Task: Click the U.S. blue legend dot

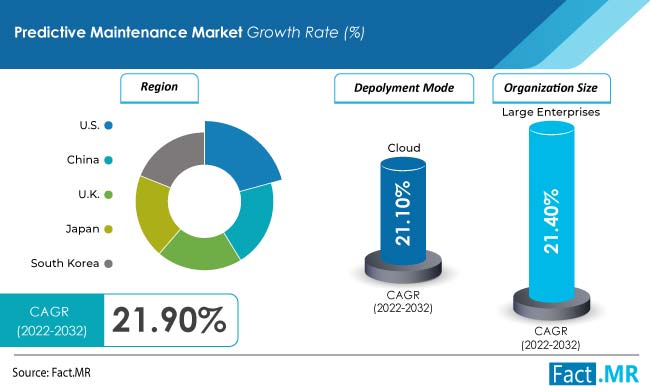Action: tap(109, 125)
